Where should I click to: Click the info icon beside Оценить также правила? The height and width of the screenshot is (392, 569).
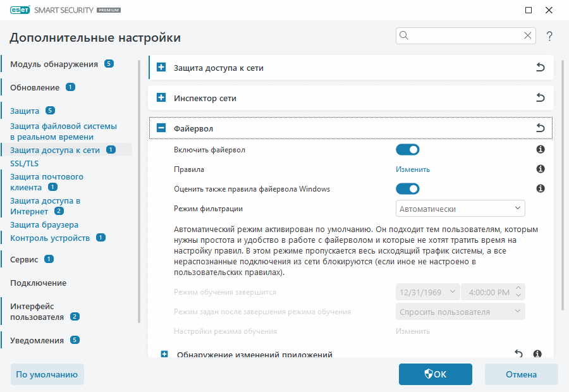point(539,188)
